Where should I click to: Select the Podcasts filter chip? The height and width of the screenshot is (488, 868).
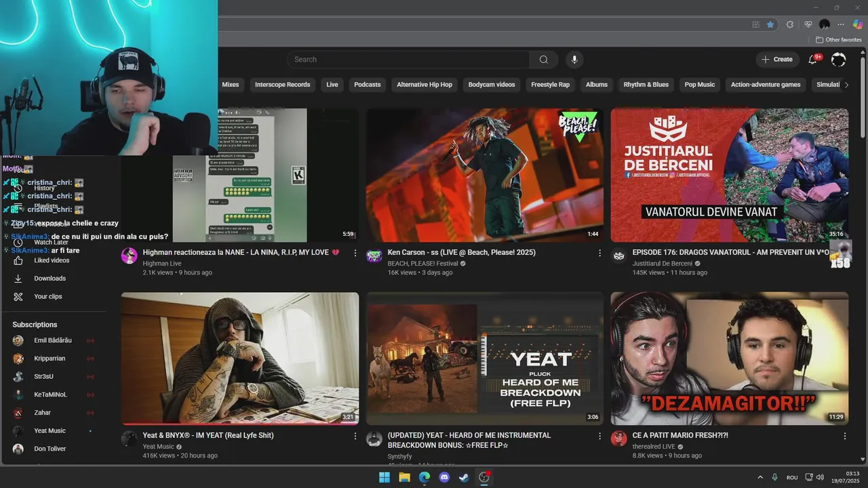tap(368, 85)
